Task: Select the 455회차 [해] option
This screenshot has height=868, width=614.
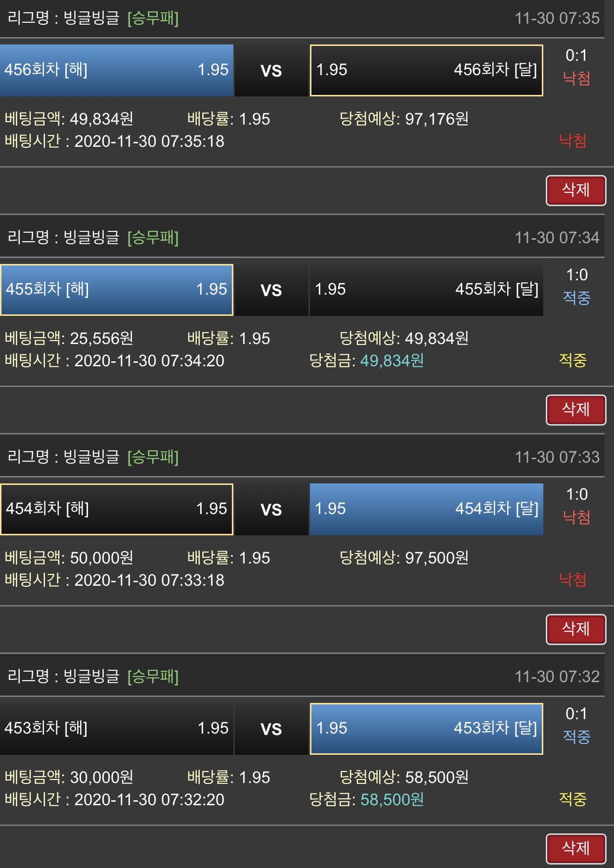Action: [x=117, y=290]
